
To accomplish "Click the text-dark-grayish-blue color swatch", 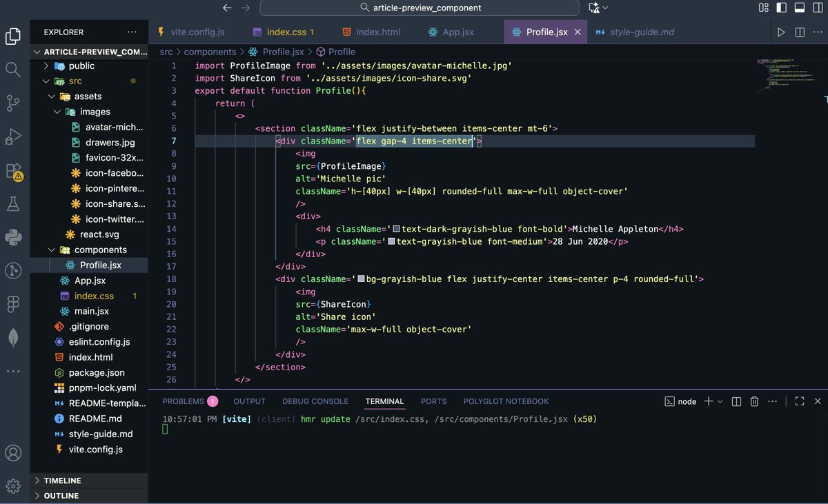I will pyautogui.click(x=397, y=229).
